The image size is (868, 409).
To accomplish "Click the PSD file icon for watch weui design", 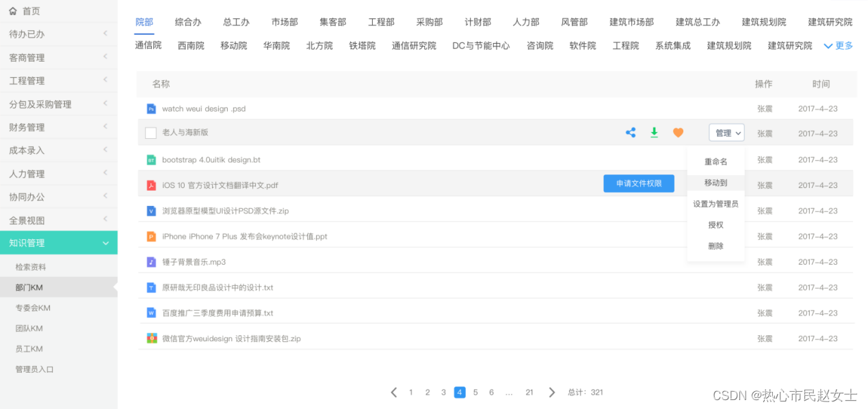I will [x=151, y=108].
